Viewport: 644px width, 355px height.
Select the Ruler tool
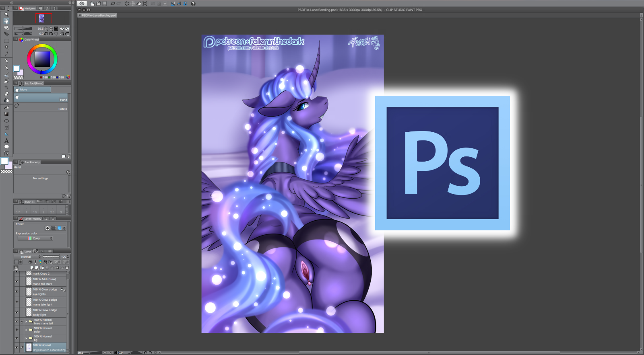click(6, 134)
